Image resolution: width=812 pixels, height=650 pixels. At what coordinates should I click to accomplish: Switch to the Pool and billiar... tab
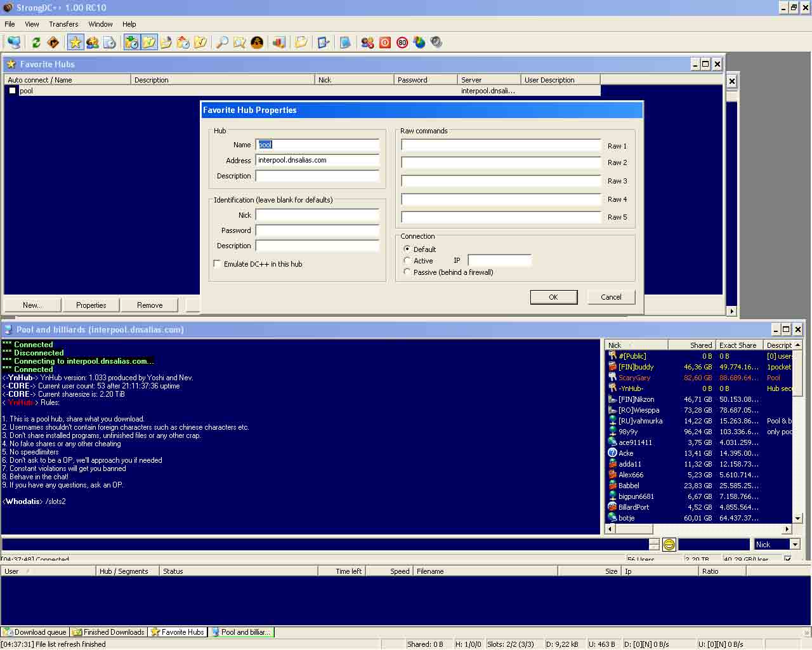(241, 632)
